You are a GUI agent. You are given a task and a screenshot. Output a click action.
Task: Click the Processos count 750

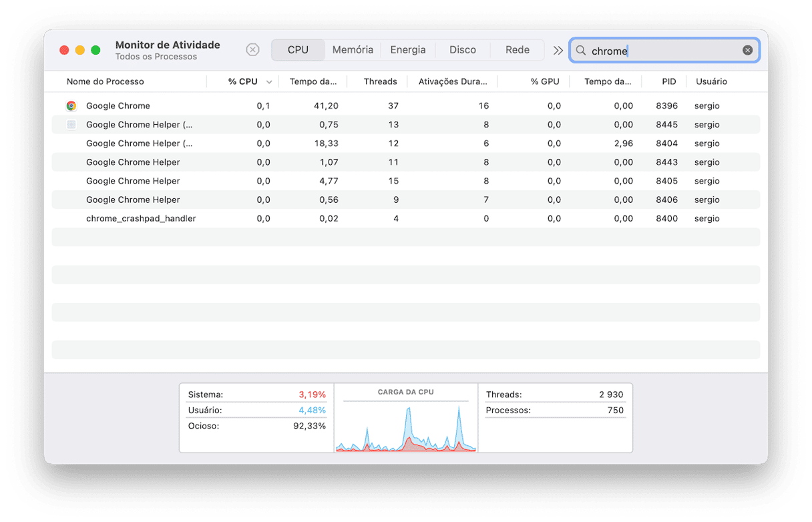coord(616,410)
